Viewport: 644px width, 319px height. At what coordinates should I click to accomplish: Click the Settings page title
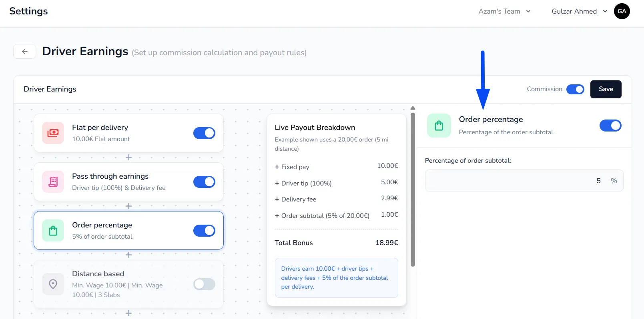(28, 11)
